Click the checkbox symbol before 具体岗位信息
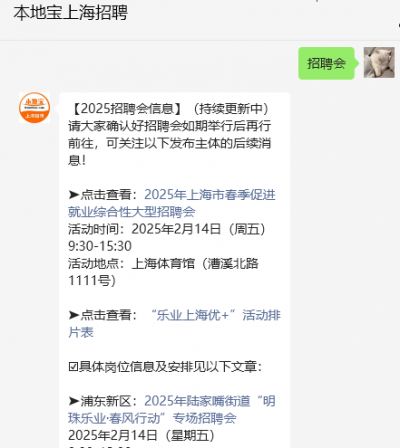The image size is (400, 448). pyautogui.click(x=73, y=367)
